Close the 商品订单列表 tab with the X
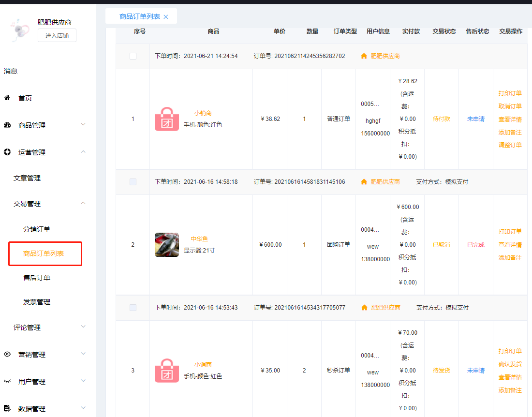Viewport: 532px width, 417px height. (166, 17)
